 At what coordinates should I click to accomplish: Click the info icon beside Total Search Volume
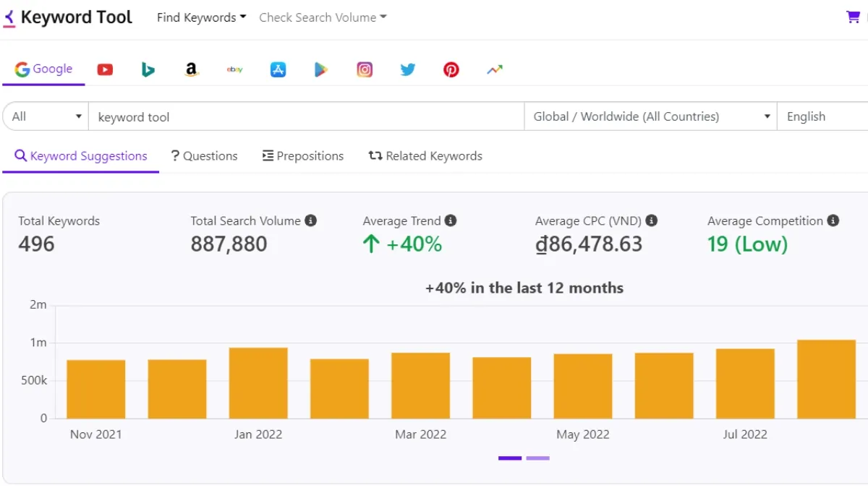pyautogui.click(x=311, y=221)
